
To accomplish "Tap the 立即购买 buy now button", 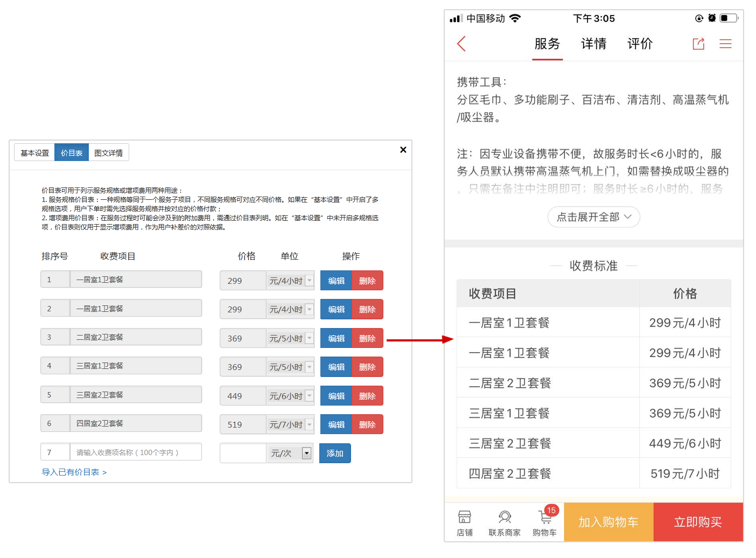I will point(698,522).
